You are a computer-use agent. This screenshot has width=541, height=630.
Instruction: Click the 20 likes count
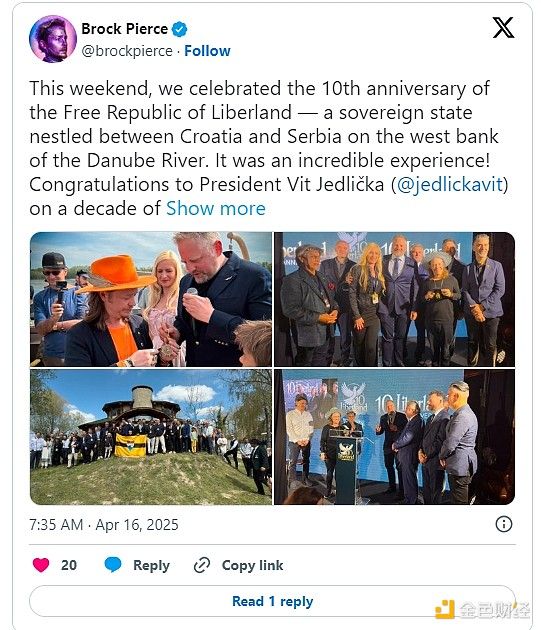click(x=69, y=565)
